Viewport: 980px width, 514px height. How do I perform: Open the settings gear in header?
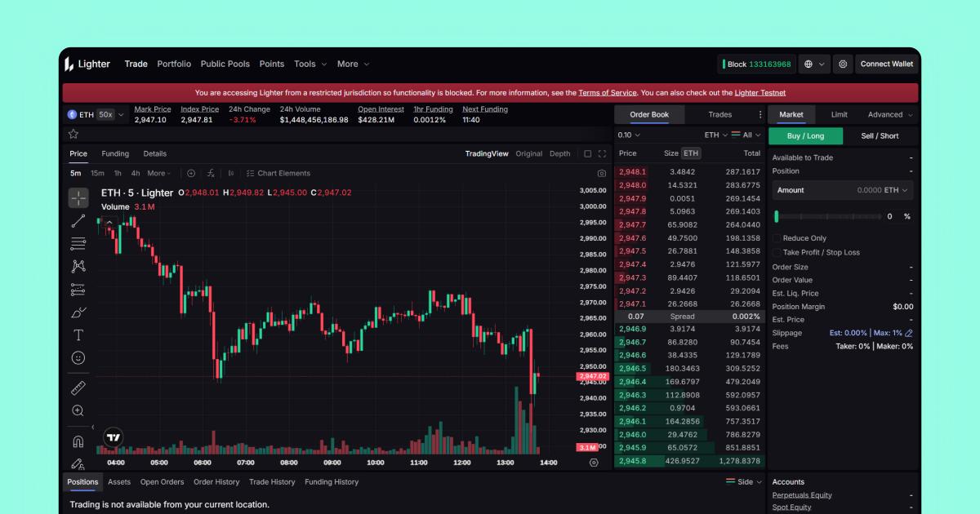click(x=843, y=64)
